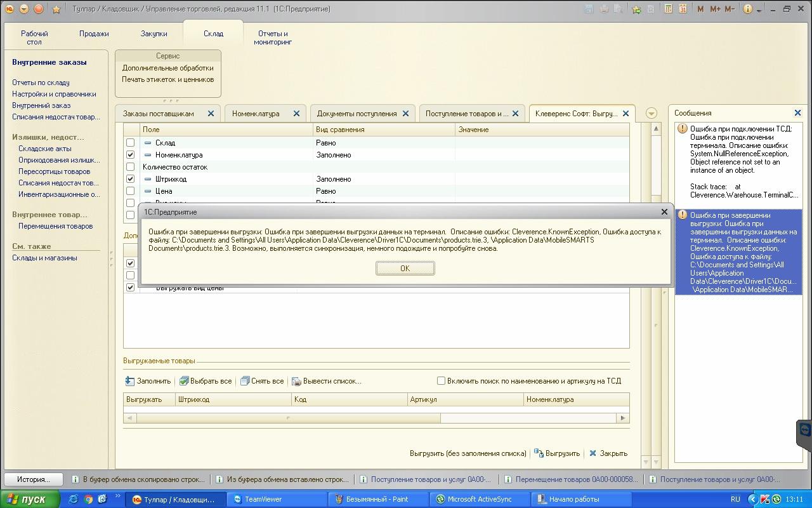Click the M+ memory add button
Viewport: 812px width, 508px height.
(715, 9)
